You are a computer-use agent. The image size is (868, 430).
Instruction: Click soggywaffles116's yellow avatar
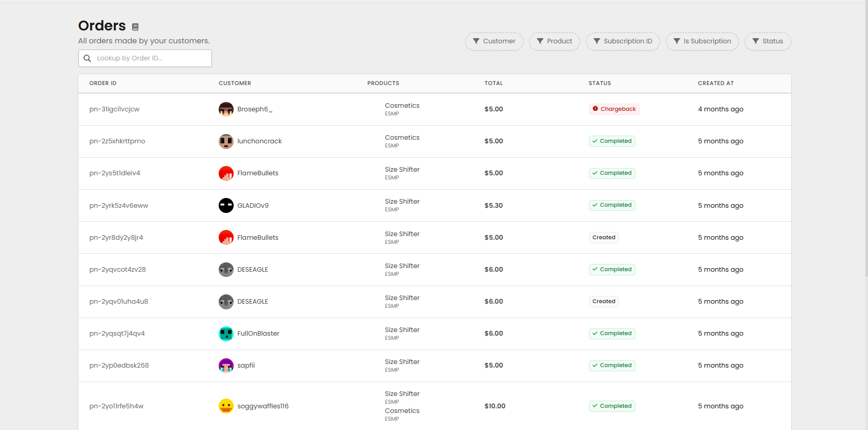[226, 406]
